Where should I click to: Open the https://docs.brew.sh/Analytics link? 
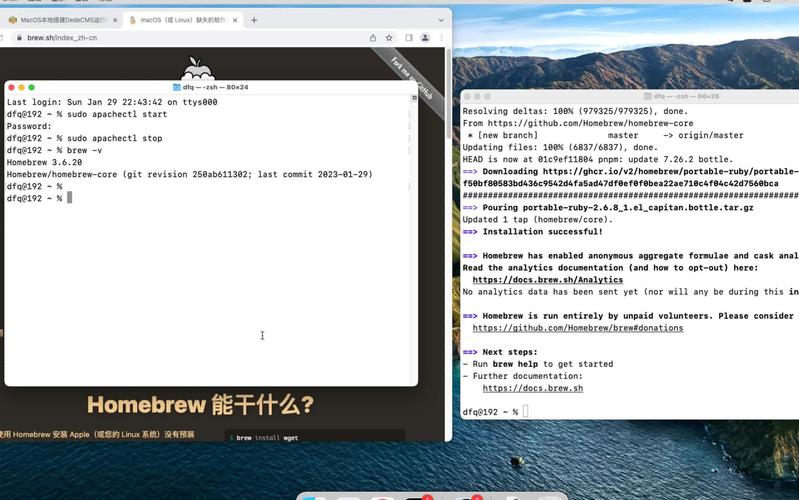pyautogui.click(x=548, y=280)
